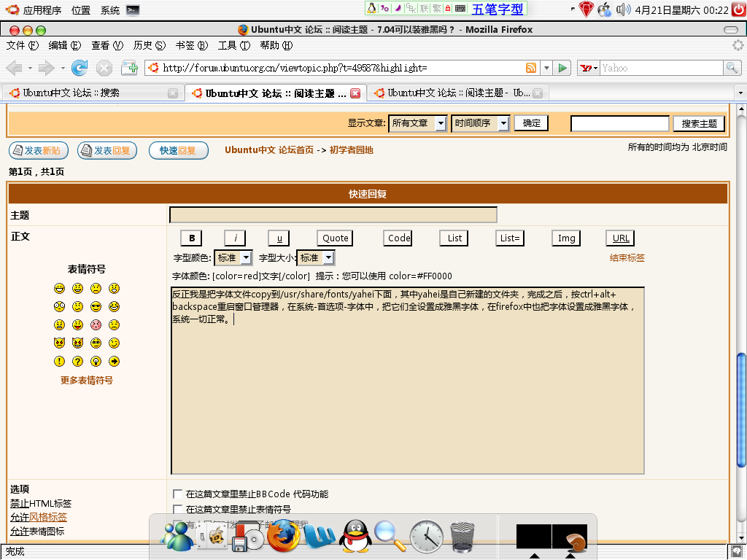
Task: Open the 时间顺序 sort order dropdown
Action: (481, 123)
